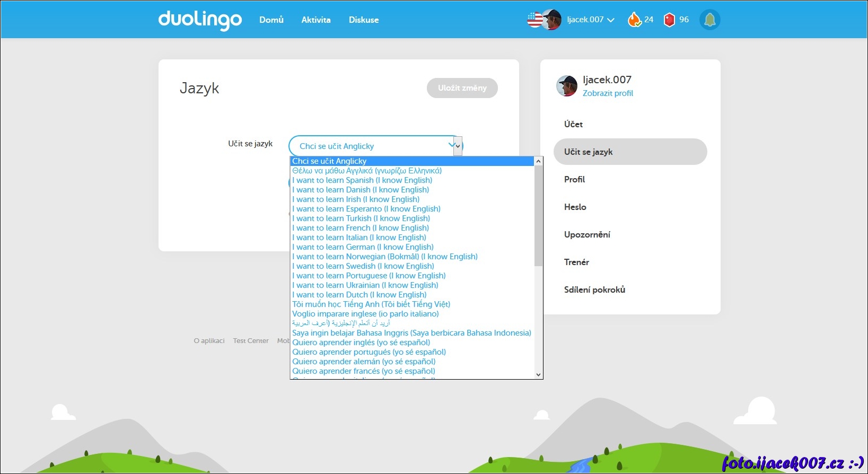Open the Upozornění settings section
The image size is (868, 474).
pos(587,235)
